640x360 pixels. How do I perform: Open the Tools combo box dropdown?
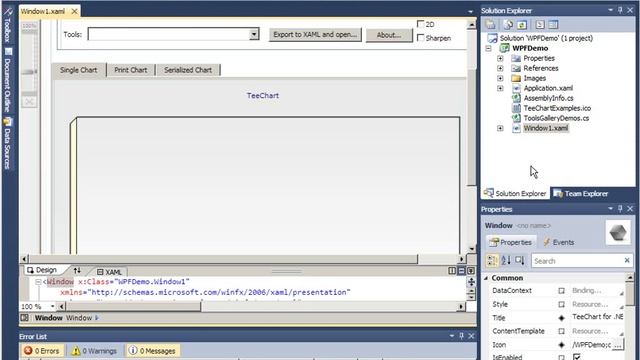click(254, 34)
